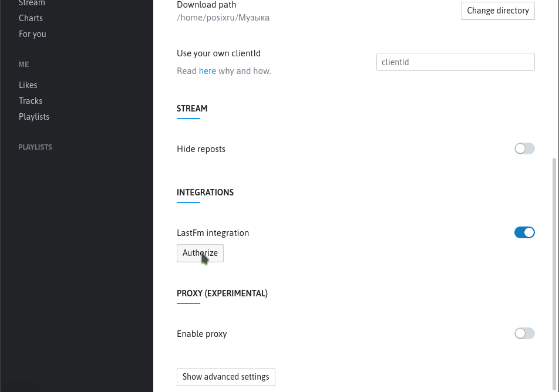Show my Likes list
The width and height of the screenshot is (559, 392).
click(x=28, y=85)
